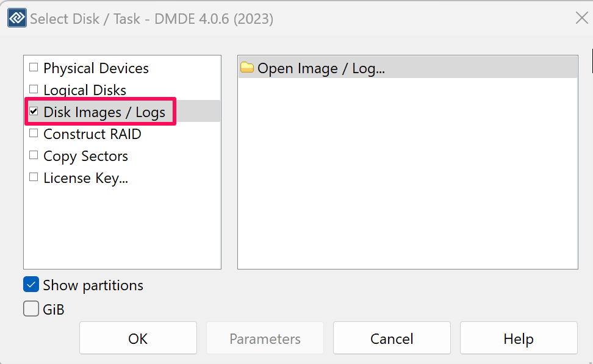
Task: Tick the License Key checkbox
Action: pyautogui.click(x=34, y=177)
